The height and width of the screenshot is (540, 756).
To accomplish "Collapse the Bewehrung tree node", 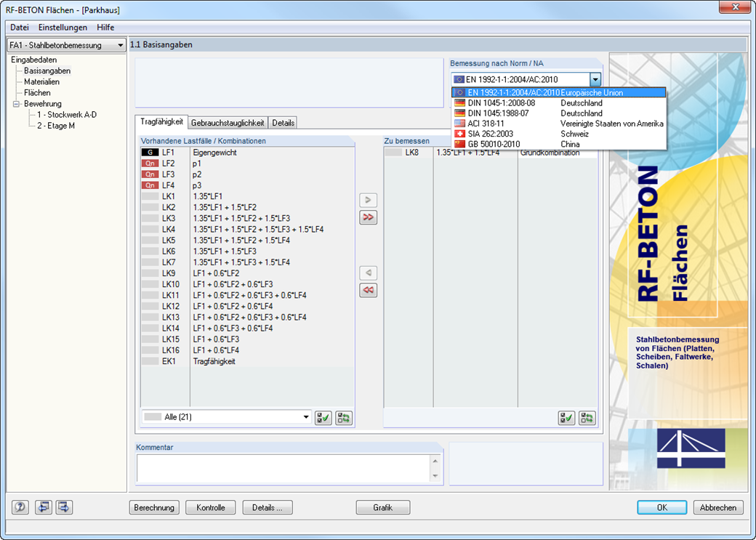I will (17, 104).
